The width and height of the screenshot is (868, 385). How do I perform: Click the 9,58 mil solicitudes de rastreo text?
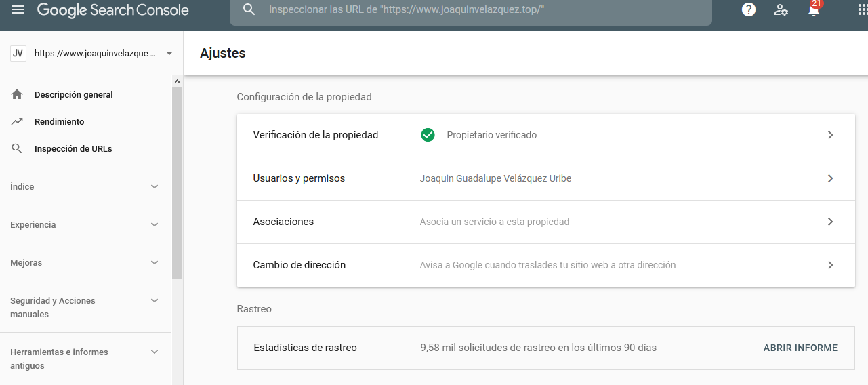pos(539,348)
